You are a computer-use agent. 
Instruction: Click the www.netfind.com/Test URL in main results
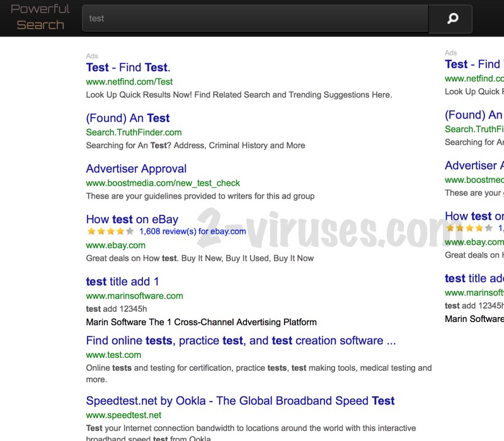[129, 82]
